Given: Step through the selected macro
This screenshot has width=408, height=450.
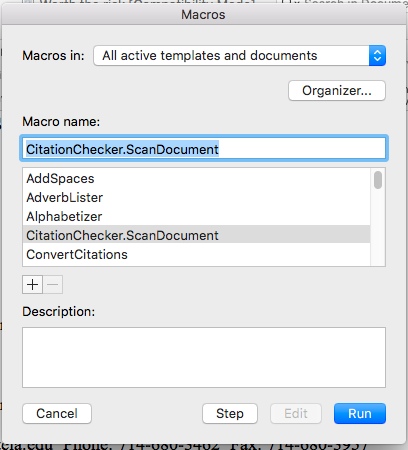Looking at the screenshot, I should pyautogui.click(x=230, y=414).
